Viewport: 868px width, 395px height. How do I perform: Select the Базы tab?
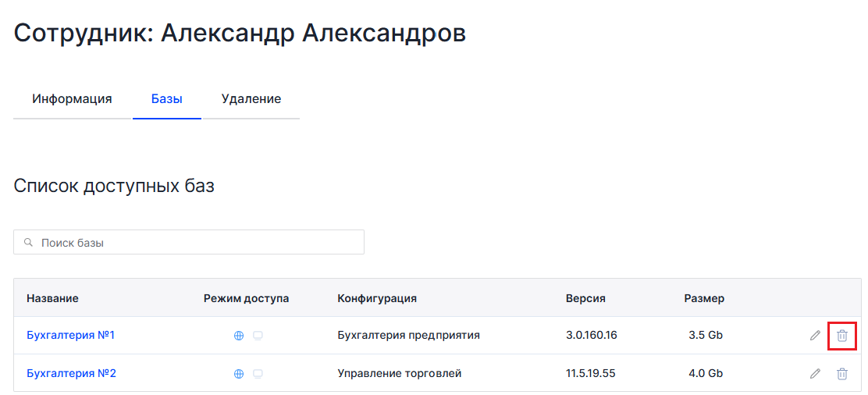tap(166, 99)
